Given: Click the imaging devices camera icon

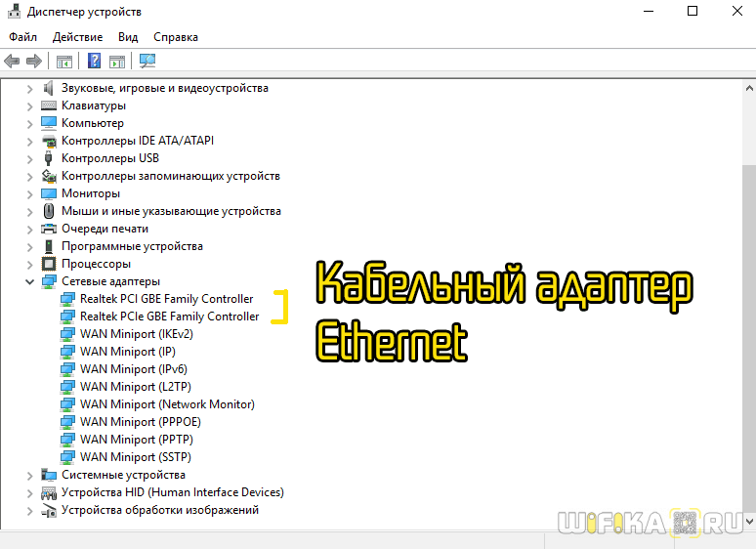Looking at the screenshot, I should (x=49, y=510).
